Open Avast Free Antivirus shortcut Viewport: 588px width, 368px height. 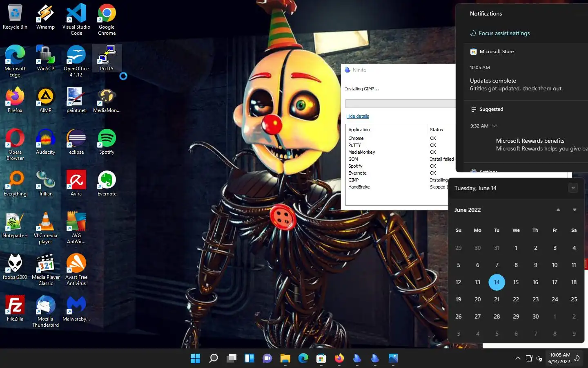(76, 270)
